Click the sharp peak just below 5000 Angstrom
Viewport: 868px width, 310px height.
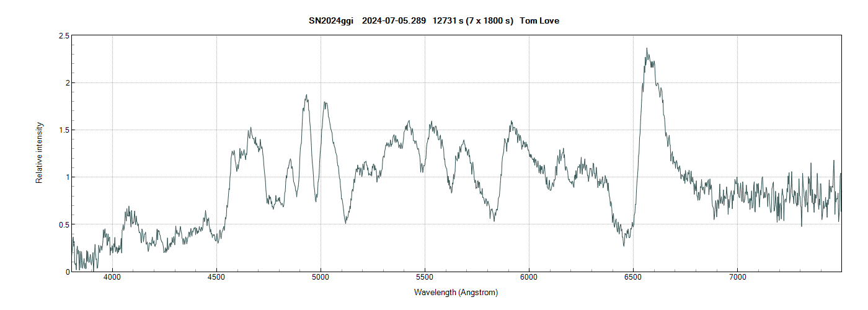[306, 96]
